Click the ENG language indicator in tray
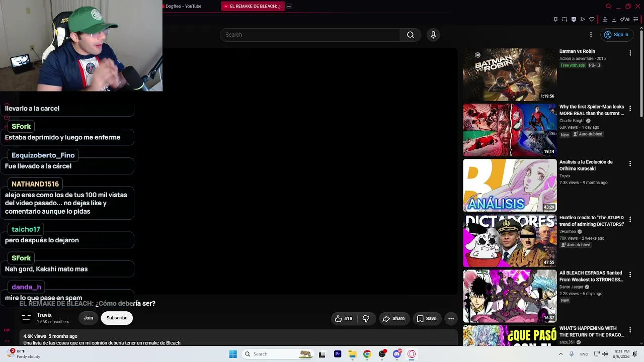644x362 pixels. click(x=584, y=354)
